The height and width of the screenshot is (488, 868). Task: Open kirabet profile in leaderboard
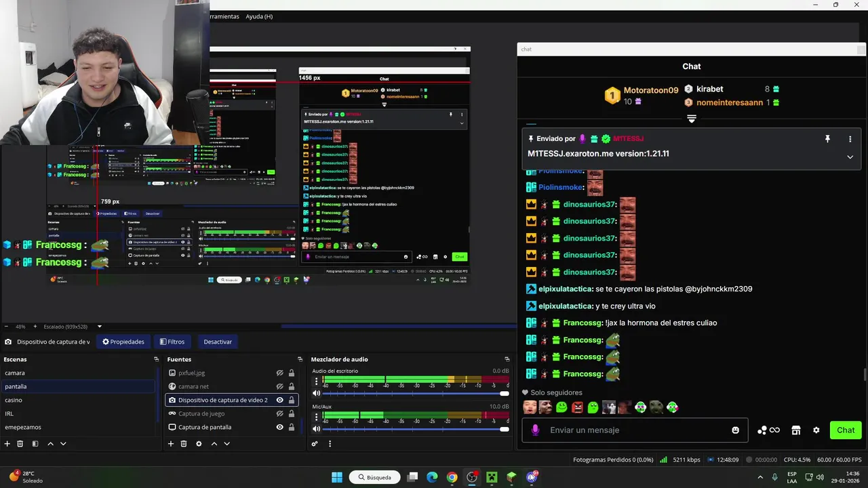pos(710,89)
